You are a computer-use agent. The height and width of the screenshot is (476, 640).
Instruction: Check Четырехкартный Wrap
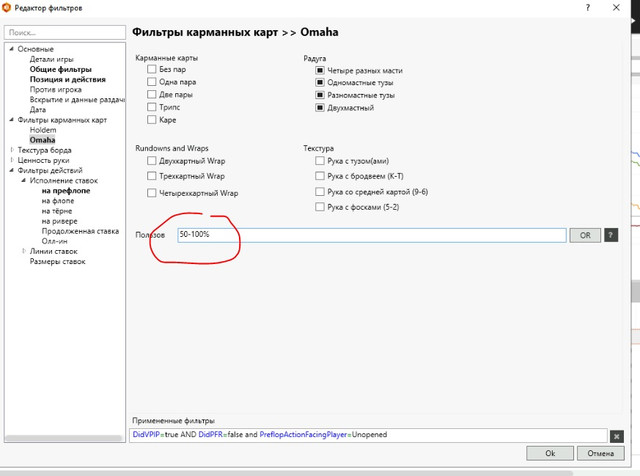[x=151, y=193]
